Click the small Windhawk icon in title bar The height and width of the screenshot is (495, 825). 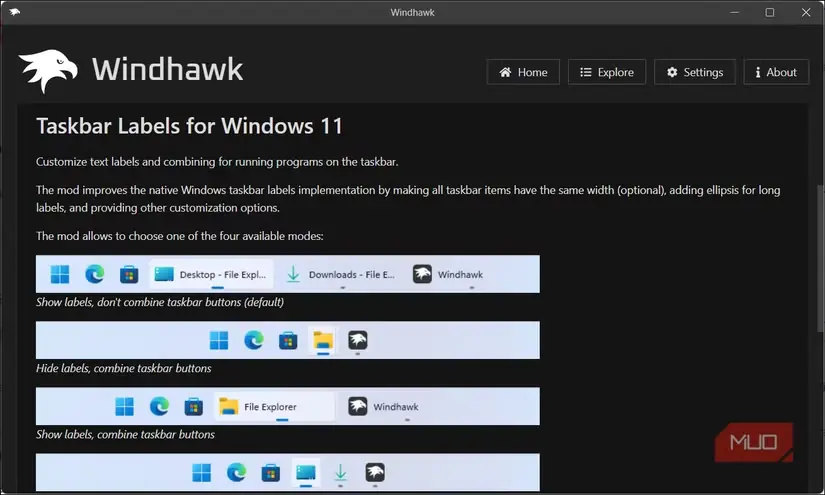pos(15,12)
